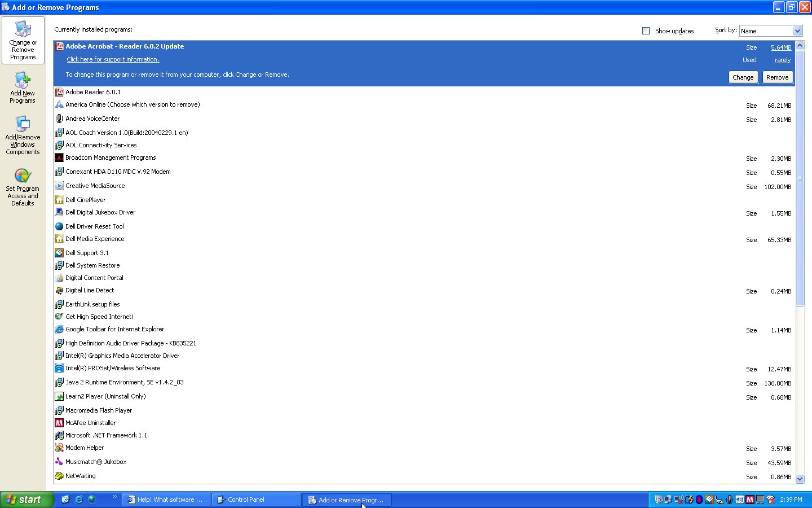812x508 pixels.
Task: Enable the Show updates checkbox
Action: pos(646,31)
